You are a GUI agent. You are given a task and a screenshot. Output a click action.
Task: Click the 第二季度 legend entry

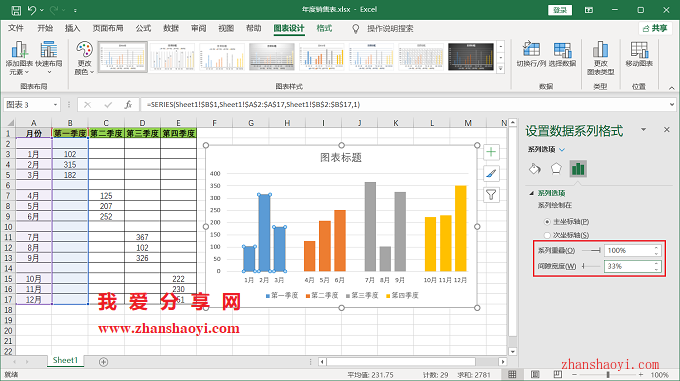322,296
